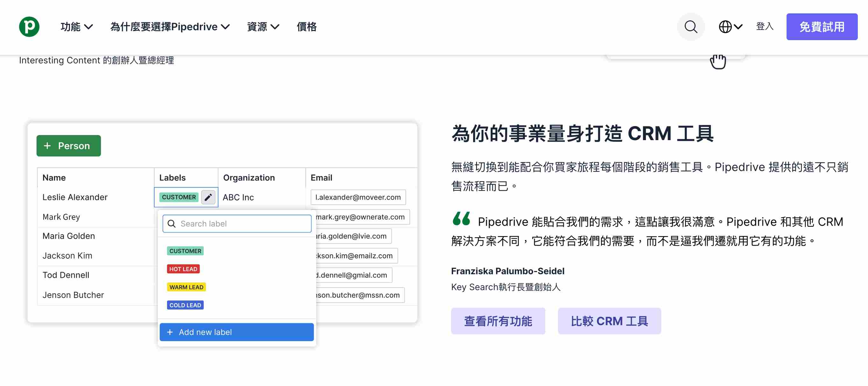Select Jenson Butcher name cell
The image size is (868, 386).
(73, 295)
